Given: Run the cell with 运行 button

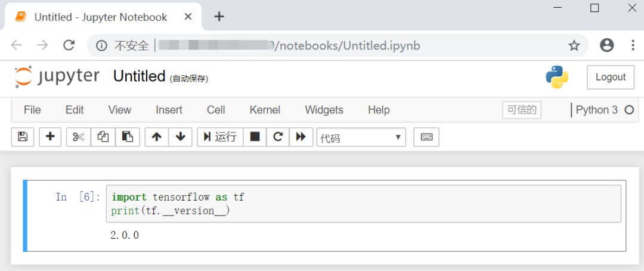Looking at the screenshot, I should pos(220,137).
